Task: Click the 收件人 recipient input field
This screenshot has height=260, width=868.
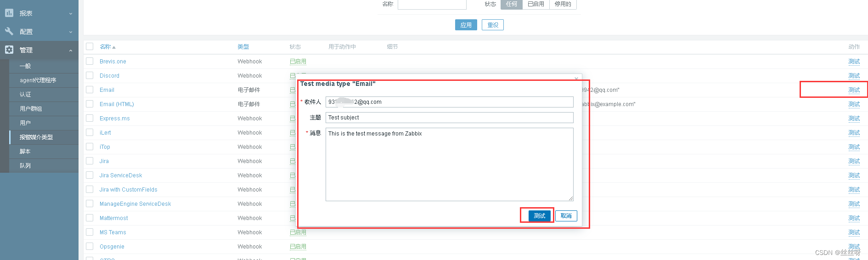Action: click(x=450, y=102)
